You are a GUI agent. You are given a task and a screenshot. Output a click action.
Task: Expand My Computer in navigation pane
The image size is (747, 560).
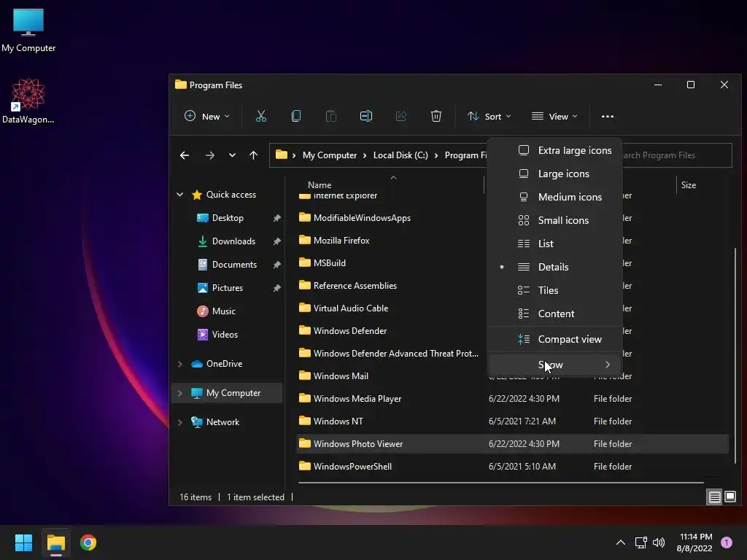click(x=180, y=393)
